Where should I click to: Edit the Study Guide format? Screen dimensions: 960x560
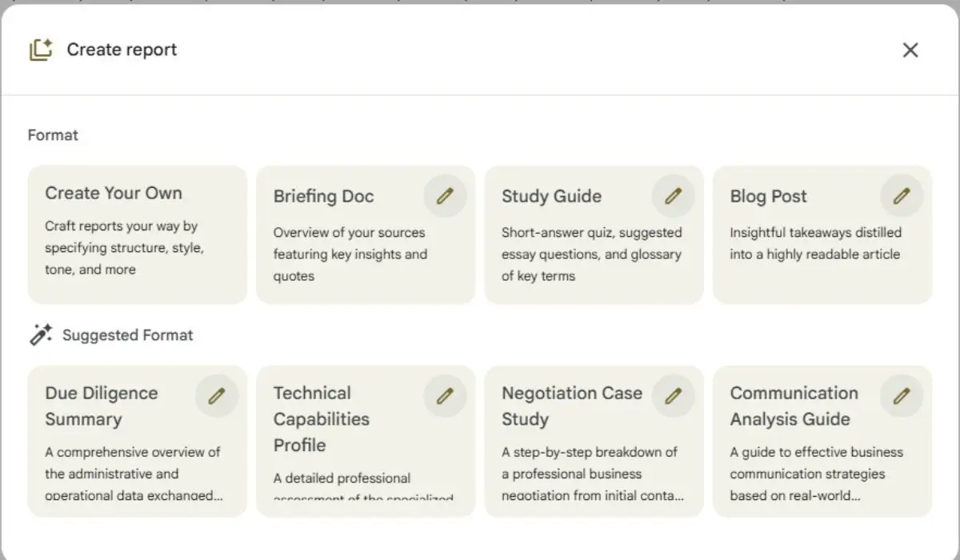(673, 195)
